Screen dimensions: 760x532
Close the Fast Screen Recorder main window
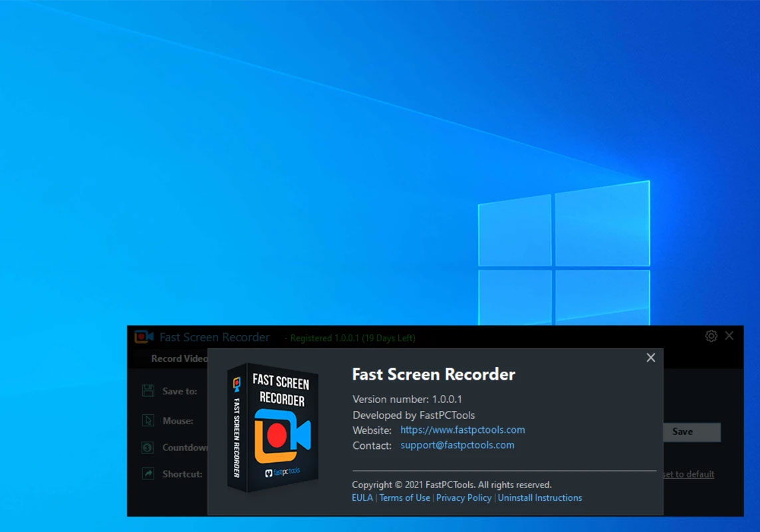point(729,336)
